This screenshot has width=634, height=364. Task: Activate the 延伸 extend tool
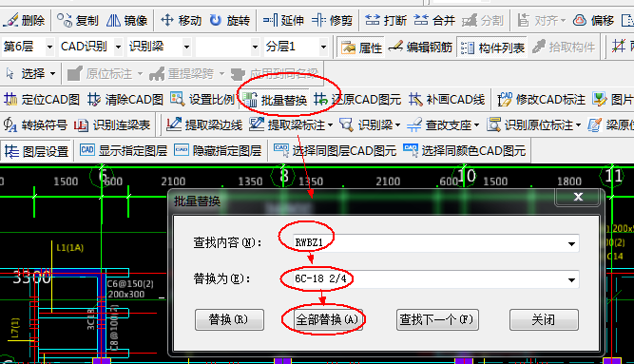pyautogui.click(x=283, y=20)
